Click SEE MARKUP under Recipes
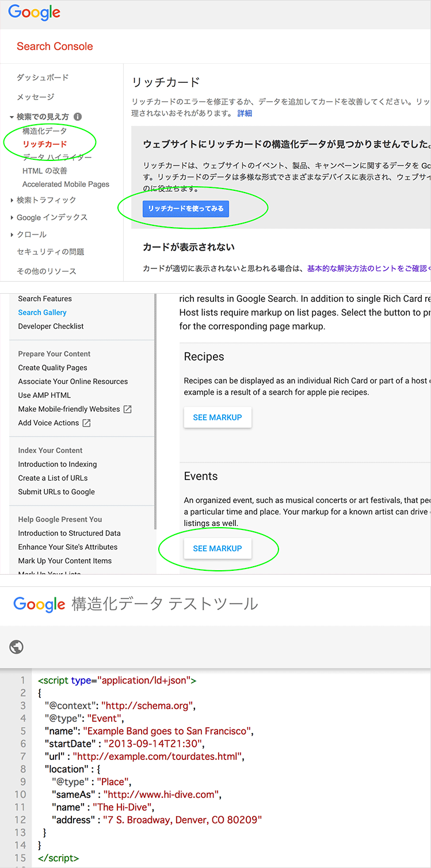 pyautogui.click(x=218, y=417)
